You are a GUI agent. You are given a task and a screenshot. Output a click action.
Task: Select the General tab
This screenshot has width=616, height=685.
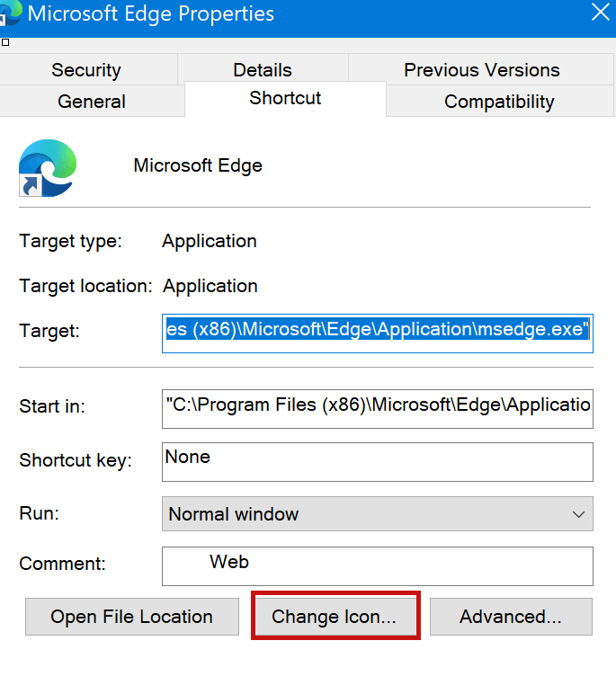point(92,102)
